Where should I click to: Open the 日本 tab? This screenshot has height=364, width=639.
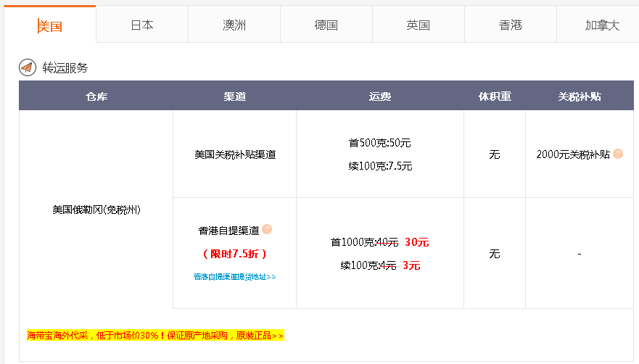(x=142, y=25)
